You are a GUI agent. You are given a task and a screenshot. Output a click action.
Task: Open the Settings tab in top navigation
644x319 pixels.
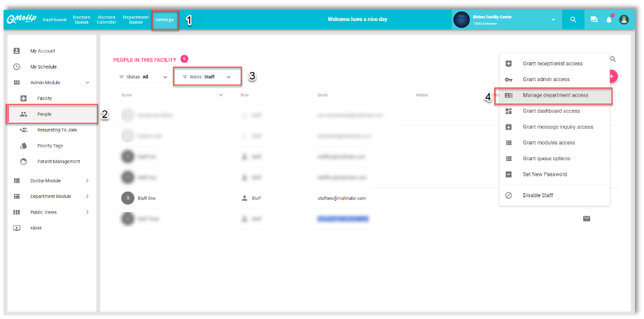tap(164, 20)
